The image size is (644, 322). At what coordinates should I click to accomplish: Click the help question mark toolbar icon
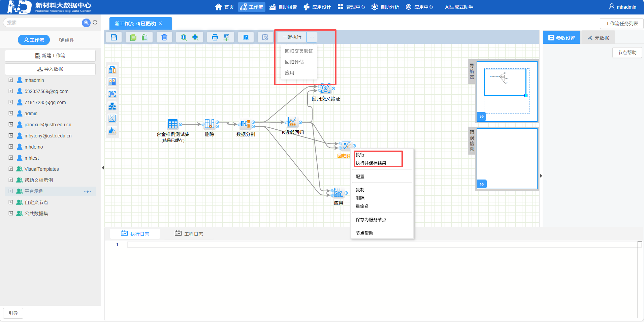coord(246,37)
